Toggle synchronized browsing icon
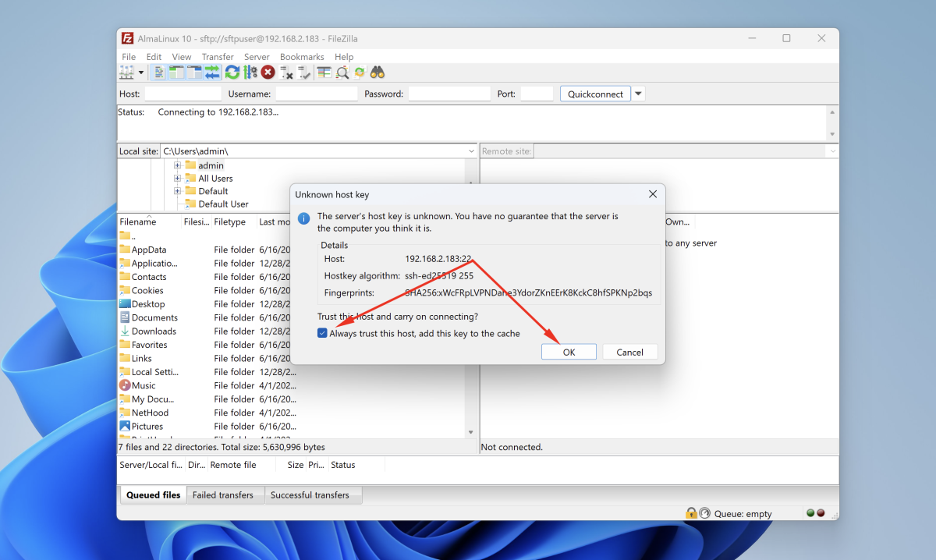936x560 pixels. (360, 73)
